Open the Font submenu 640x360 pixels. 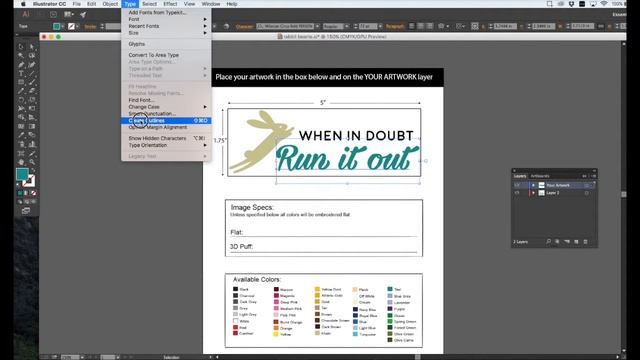pyautogui.click(x=166, y=19)
